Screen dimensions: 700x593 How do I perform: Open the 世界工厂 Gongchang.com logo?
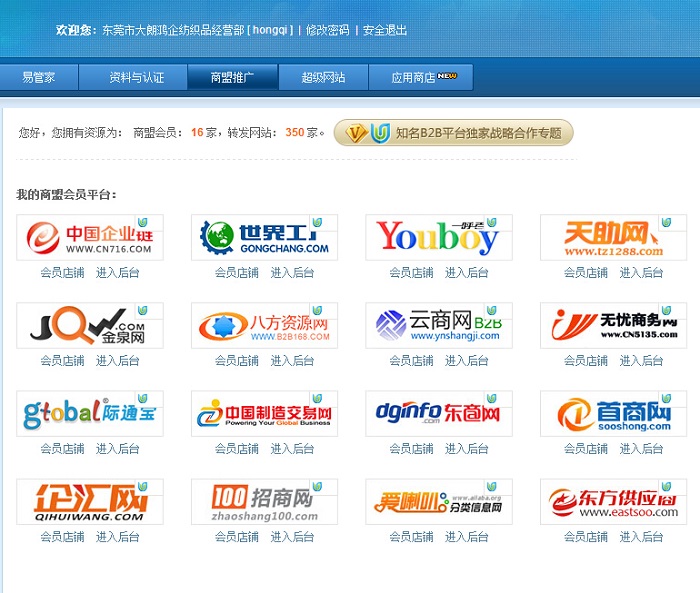(264, 237)
